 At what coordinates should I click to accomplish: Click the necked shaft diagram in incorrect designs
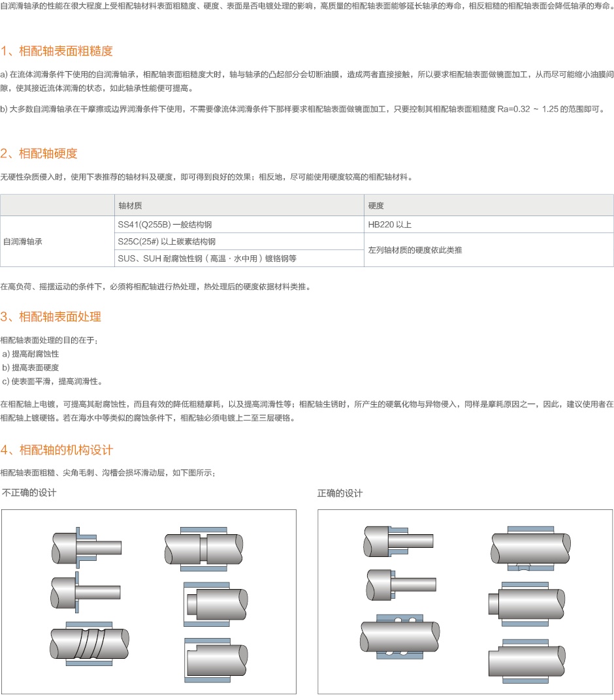(203, 545)
